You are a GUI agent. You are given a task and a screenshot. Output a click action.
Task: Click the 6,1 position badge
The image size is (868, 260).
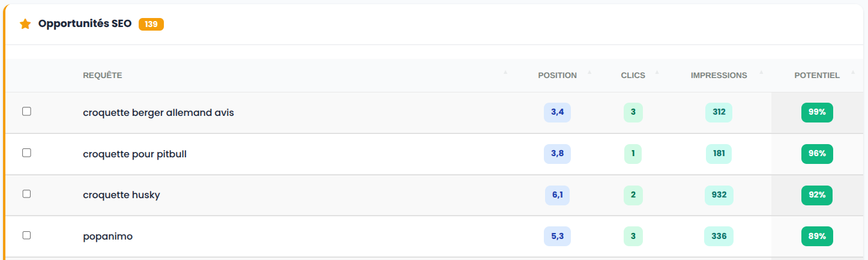click(x=557, y=195)
